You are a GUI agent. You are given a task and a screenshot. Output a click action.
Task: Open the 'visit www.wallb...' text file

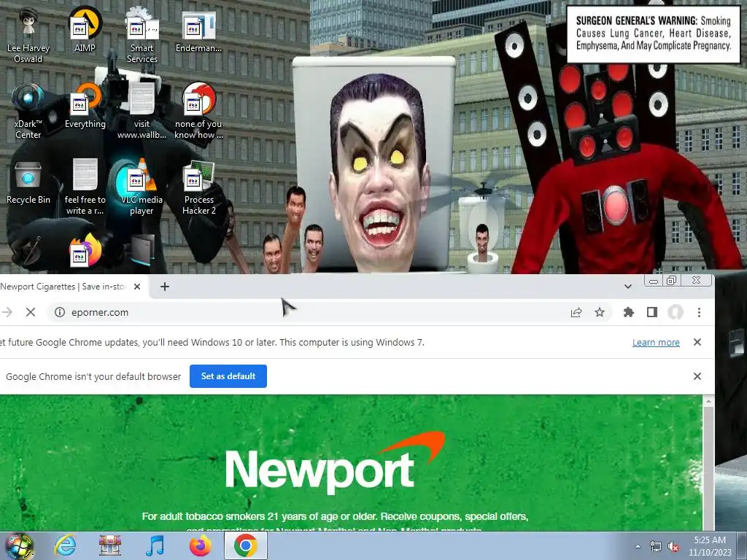coord(142,111)
